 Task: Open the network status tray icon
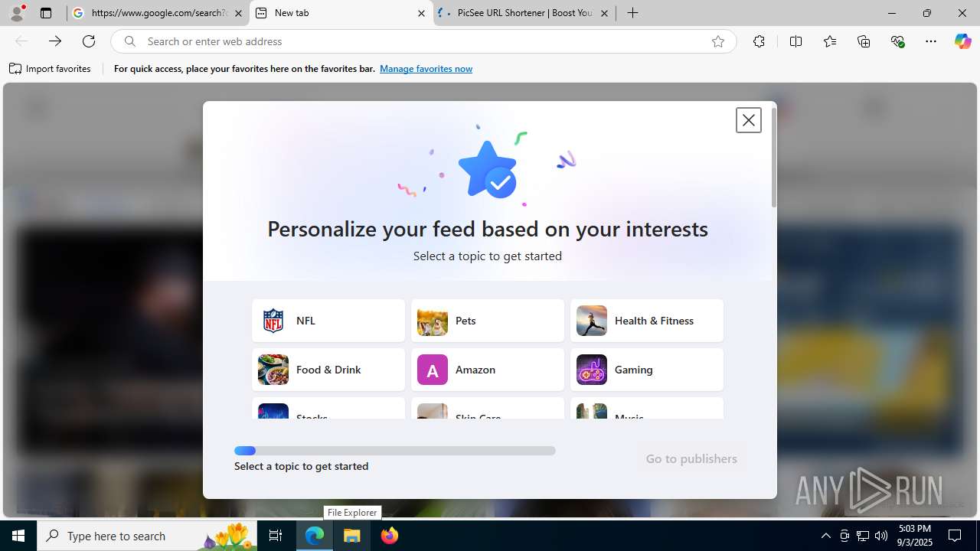[863, 536]
